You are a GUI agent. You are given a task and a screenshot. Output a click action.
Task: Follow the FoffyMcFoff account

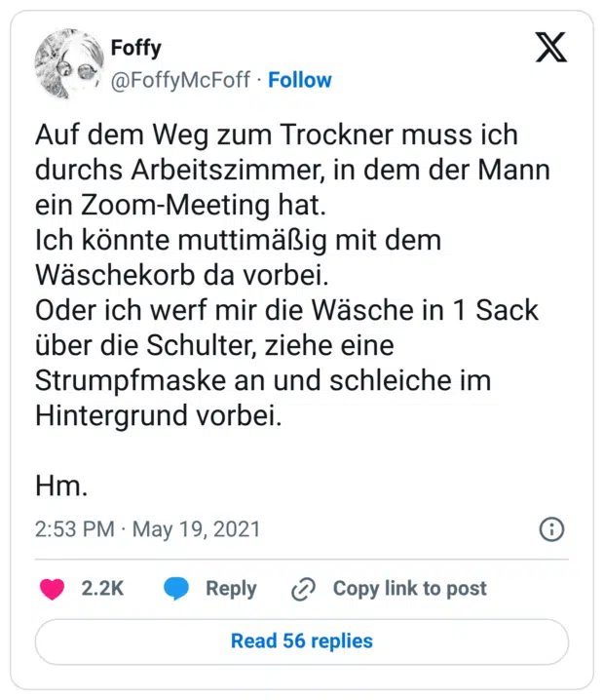pos(300,80)
